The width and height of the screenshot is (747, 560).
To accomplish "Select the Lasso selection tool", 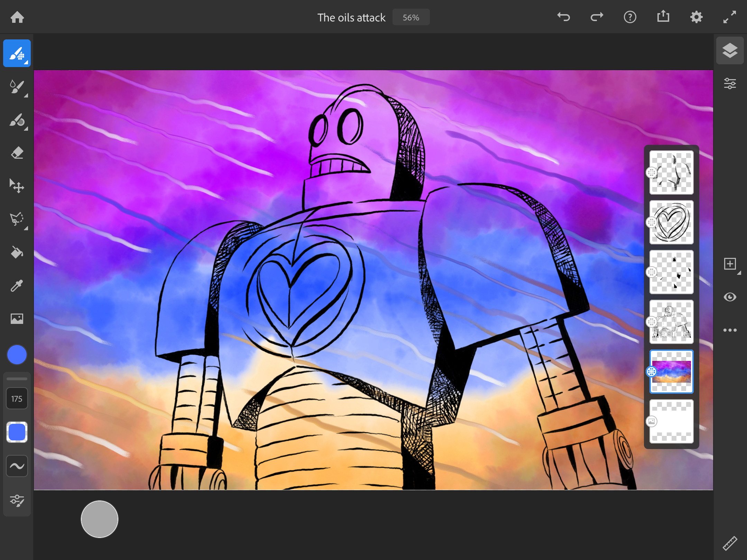I will pos(17,219).
